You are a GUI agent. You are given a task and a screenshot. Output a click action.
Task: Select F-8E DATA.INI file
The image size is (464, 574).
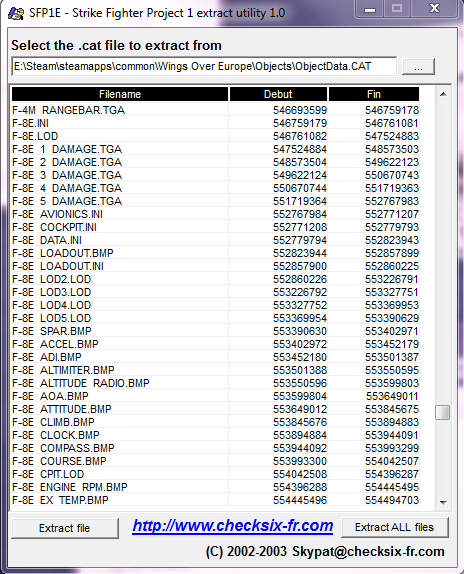coord(215,240)
